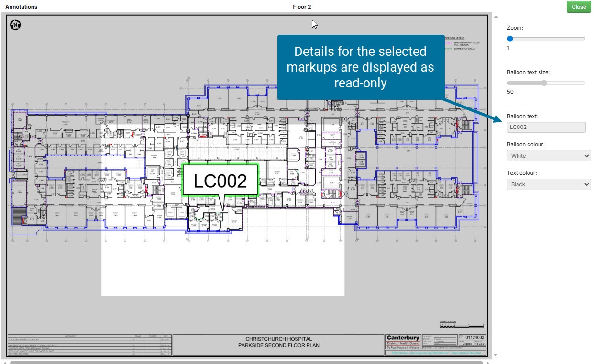Click the Canterbury District Health Board logo

[x=403, y=341]
